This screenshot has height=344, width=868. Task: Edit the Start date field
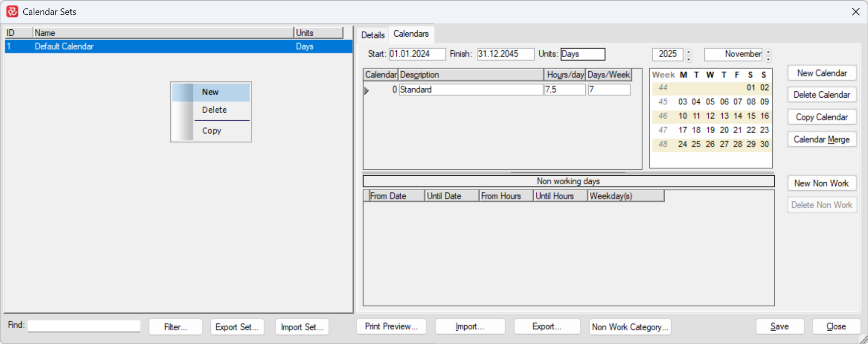[x=417, y=54]
